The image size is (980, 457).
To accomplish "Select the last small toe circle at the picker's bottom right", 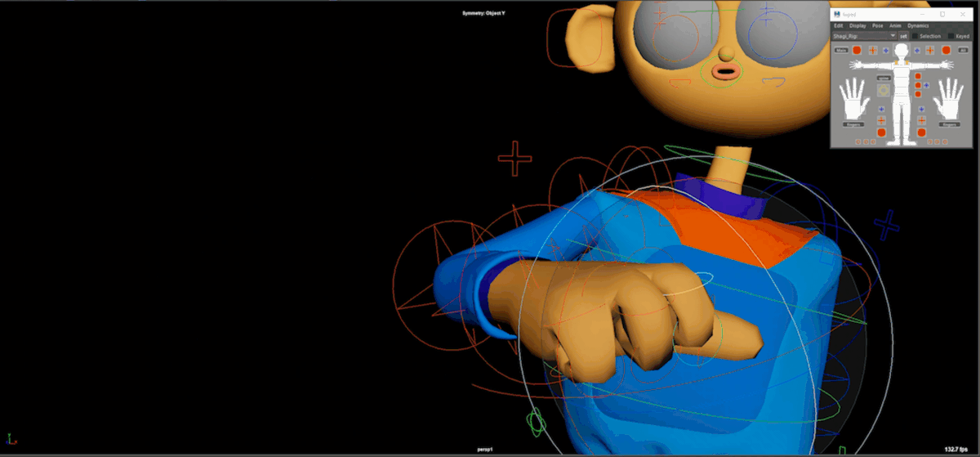I will pos(945,141).
